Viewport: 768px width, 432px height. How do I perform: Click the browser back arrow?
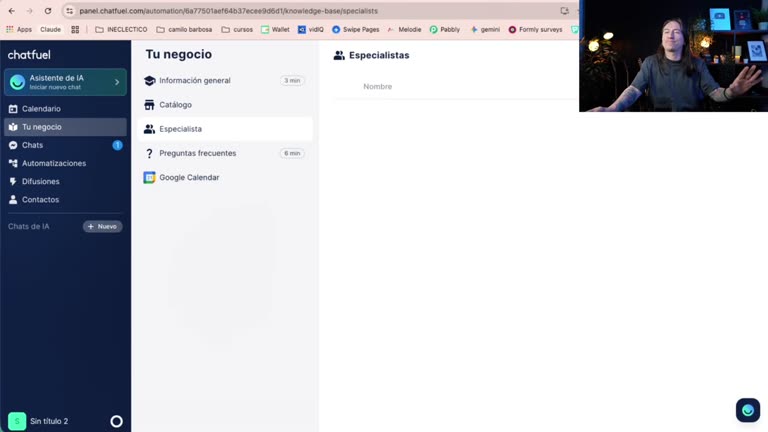click(12, 11)
